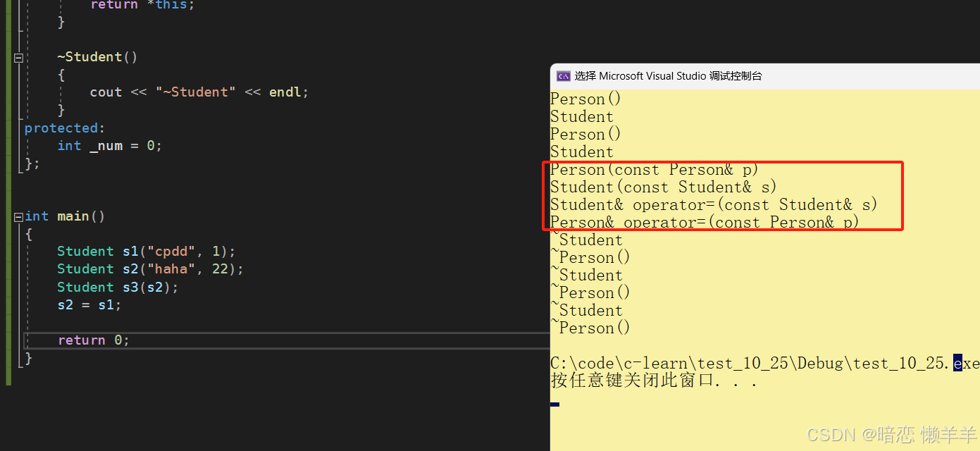Screen dimensions: 980x451
Task: Click the console exe path line 'C:\code\c-learn...'
Action: tap(764, 364)
